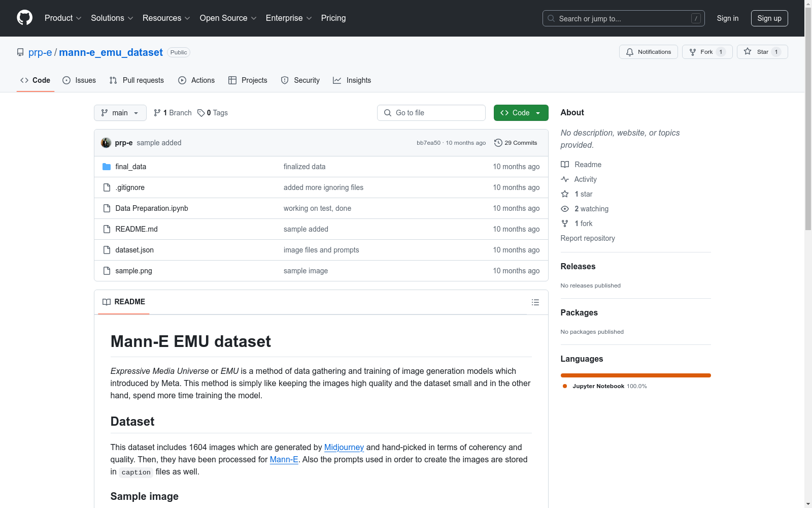This screenshot has height=508, width=812.
Task: Click the prp-e user avatar
Action: tap(106, 143)
